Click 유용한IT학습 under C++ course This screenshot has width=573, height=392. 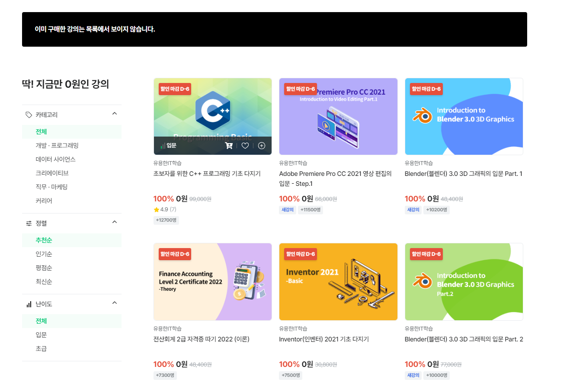[167, 163]
